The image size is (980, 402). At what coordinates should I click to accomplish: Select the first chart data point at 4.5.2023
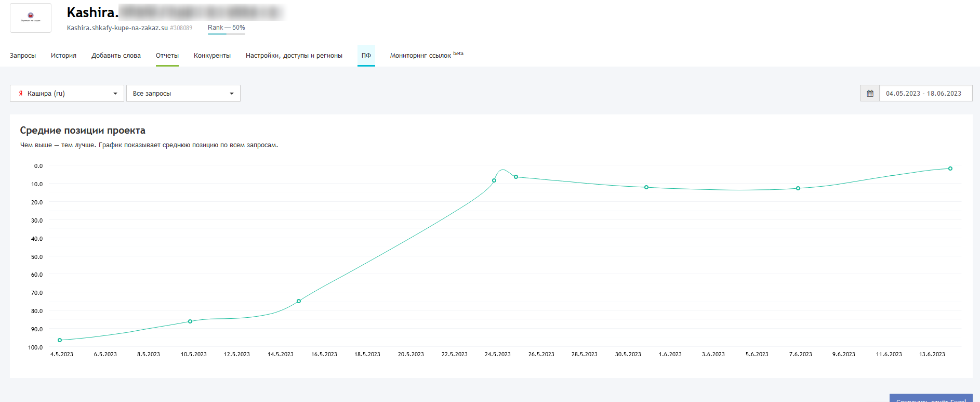(x=60, y=340)
